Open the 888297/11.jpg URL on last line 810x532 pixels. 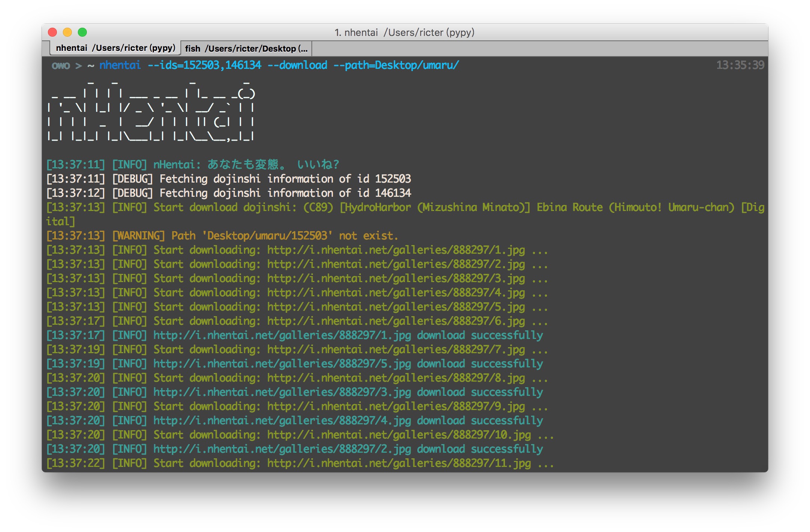tap(399, 463)
